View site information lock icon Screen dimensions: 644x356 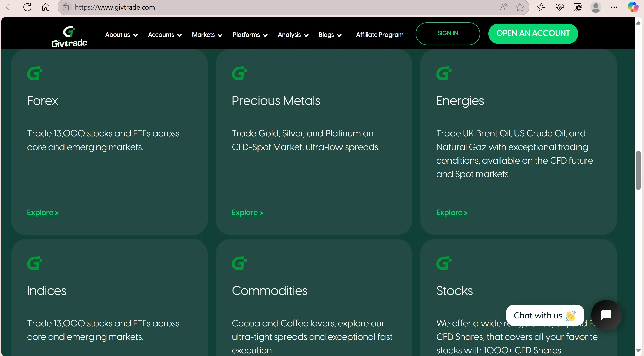66,7
